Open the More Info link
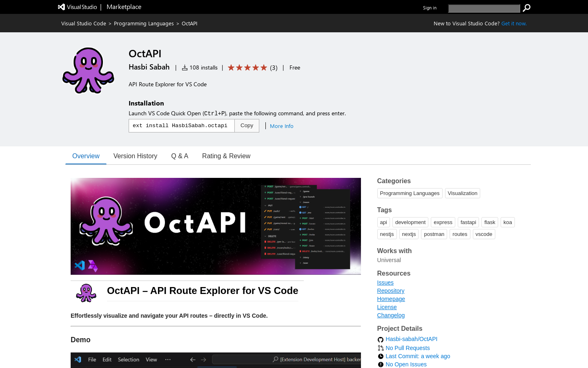This screenshot has width=588, height=368. (281, 126)
